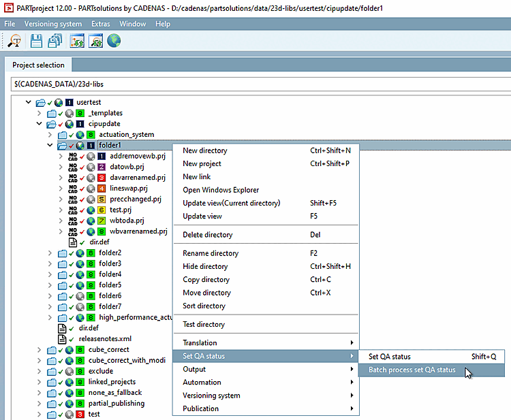511x420 pixels.
Task: Click the NO CAD icon beside addremovewb.prj
Action: [x=73, y=157]
